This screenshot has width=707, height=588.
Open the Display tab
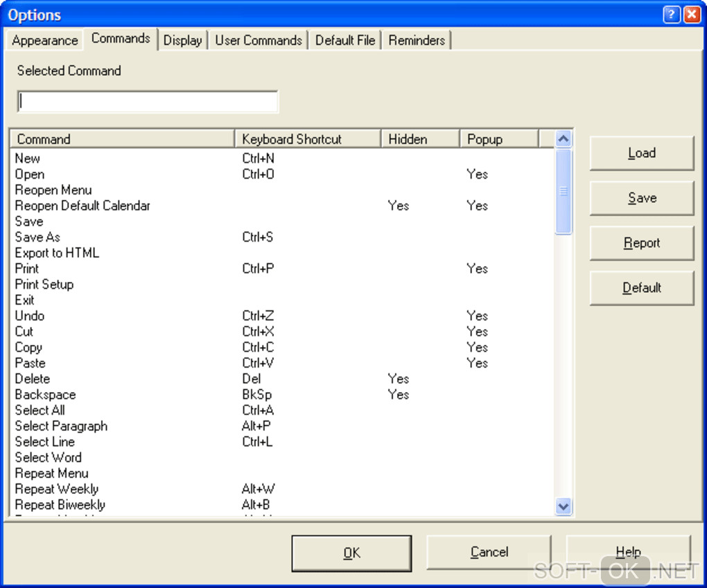click(182, 41)
